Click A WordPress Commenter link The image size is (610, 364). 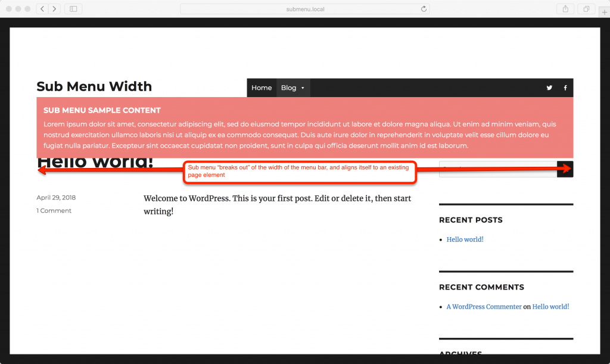tap(484, 306)
